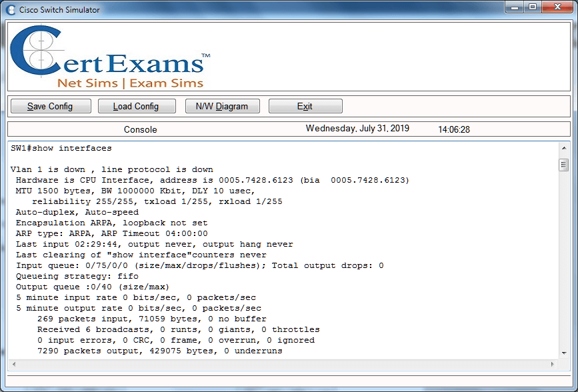Maximize the simulator window
The width and height of the screenshot is (578, 392).
click(x=533, y=7)
